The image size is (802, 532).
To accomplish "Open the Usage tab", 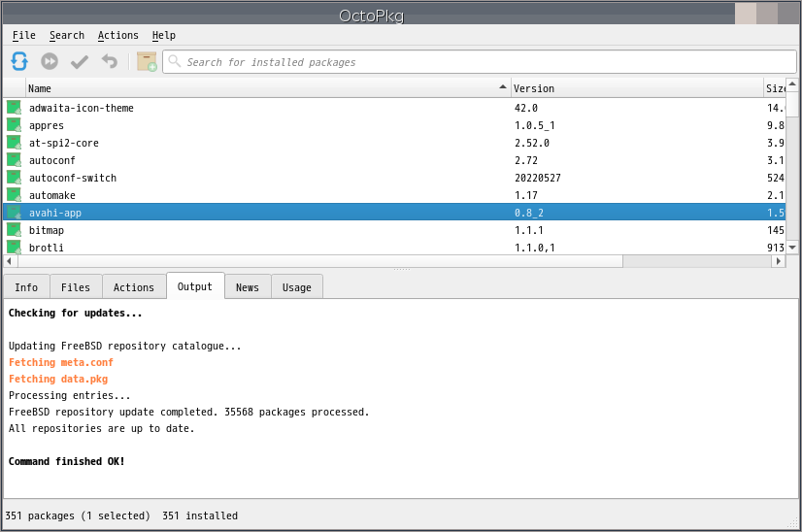I will [297, 287].
